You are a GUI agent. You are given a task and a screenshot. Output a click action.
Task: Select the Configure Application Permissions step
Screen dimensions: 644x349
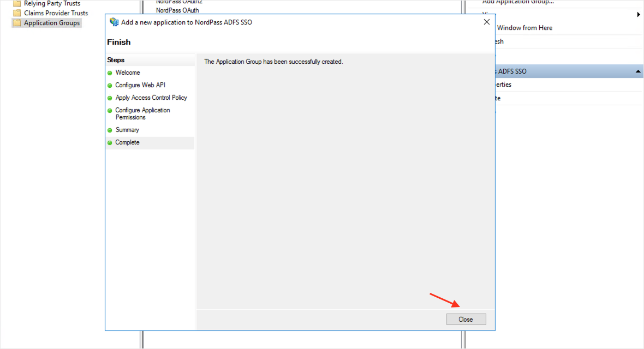[x=142, y=114]
